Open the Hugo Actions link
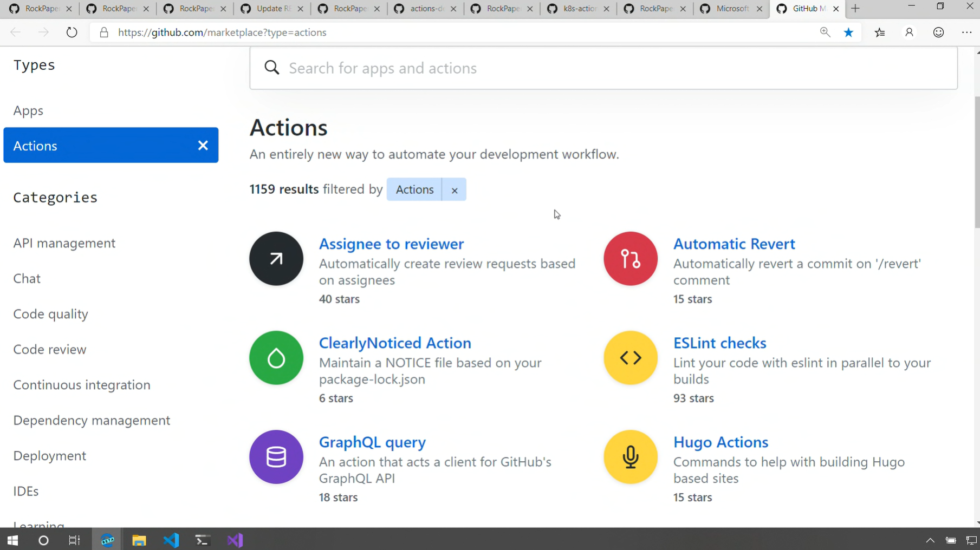The width and height of the screenshot is (980, 550). [x=720, y=442]
